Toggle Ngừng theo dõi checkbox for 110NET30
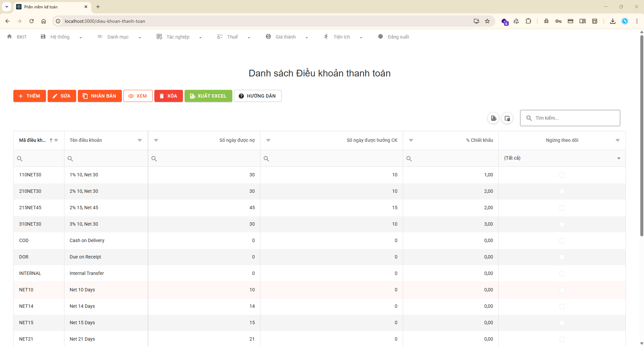This screenshot has width=644, height=346. [562, 175]
